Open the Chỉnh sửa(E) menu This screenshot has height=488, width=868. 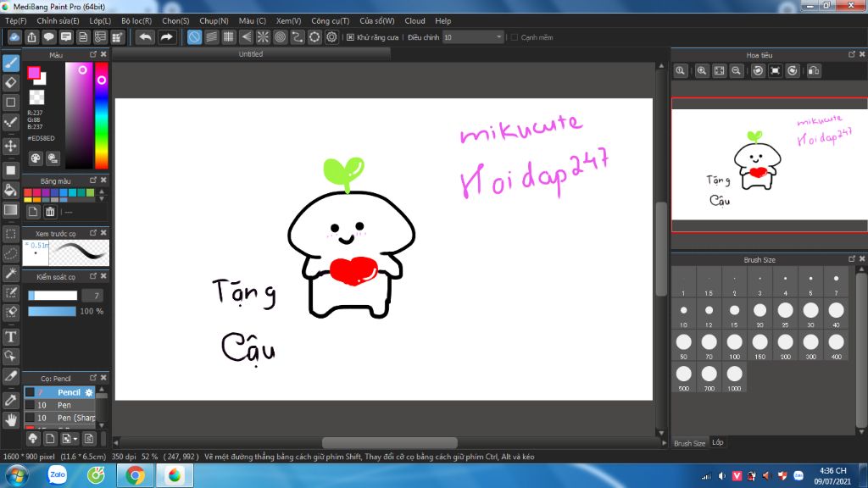point(58,20)
